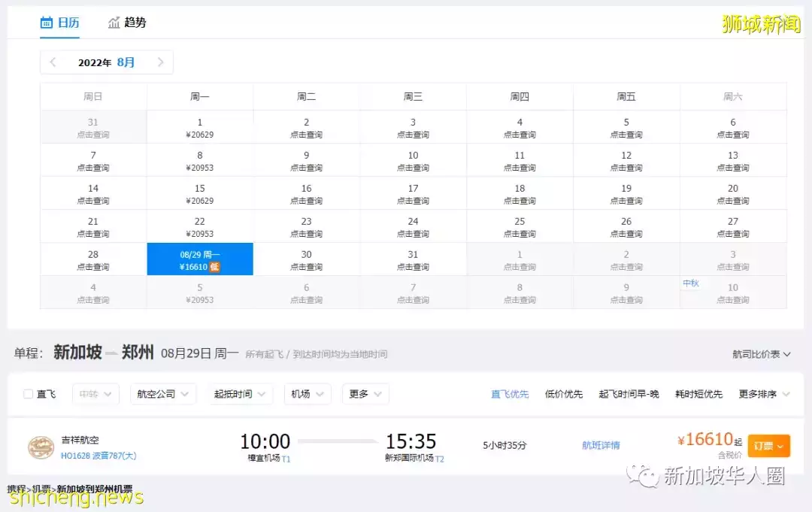
Task: Select the August 15 date priced ¥20629
Action: coord(199,194)
